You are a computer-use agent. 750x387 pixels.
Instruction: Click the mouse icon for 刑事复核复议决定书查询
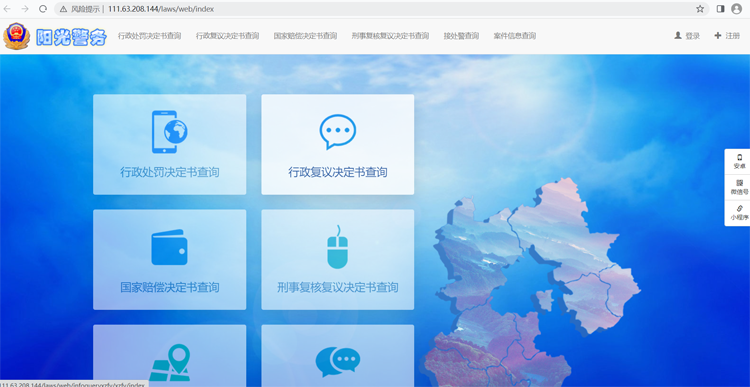click(x=338, y=247)
